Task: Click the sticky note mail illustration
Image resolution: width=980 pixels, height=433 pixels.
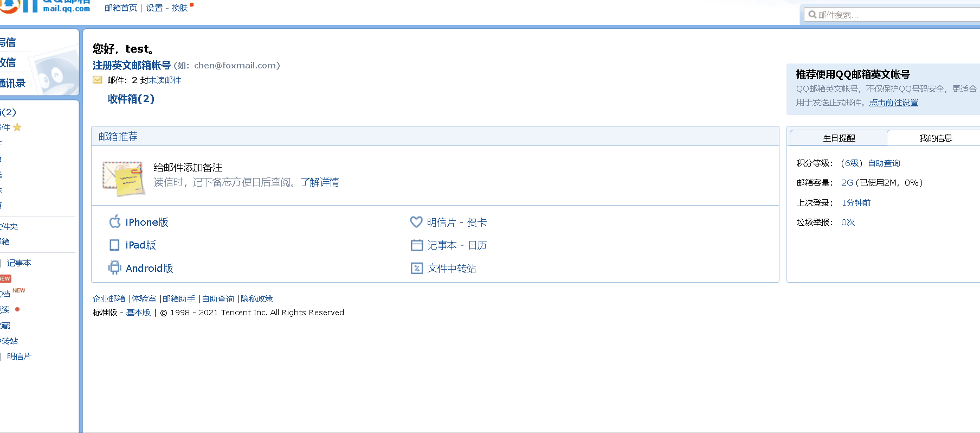Action: click(x=124, y=177)
